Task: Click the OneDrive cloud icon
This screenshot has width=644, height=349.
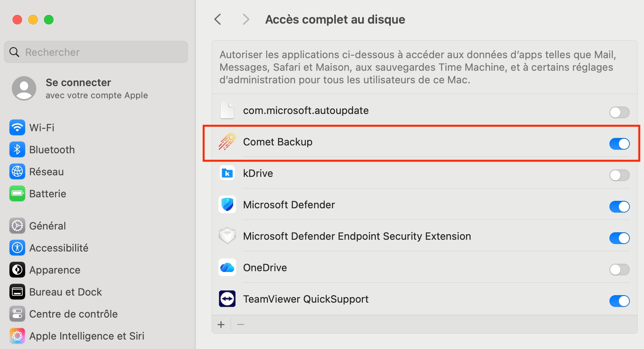Action: pyautogui.click(x=227, y=268)
